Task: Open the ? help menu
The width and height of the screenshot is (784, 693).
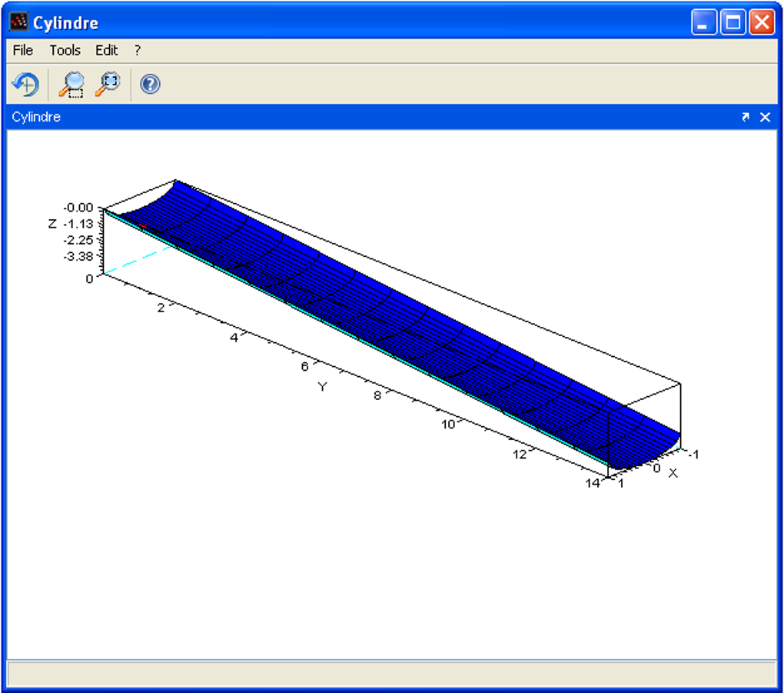Action: point(138,50)
